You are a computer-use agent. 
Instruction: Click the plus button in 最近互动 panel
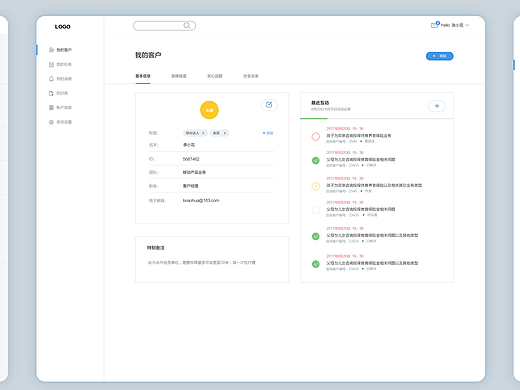tap(437, 106)
